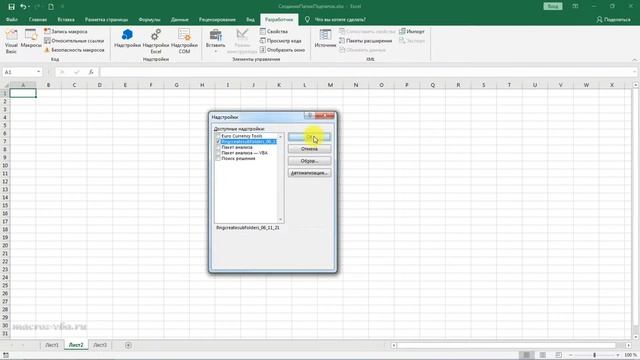
Task: Open the Макросы macros list
Action: coord(31,39)
